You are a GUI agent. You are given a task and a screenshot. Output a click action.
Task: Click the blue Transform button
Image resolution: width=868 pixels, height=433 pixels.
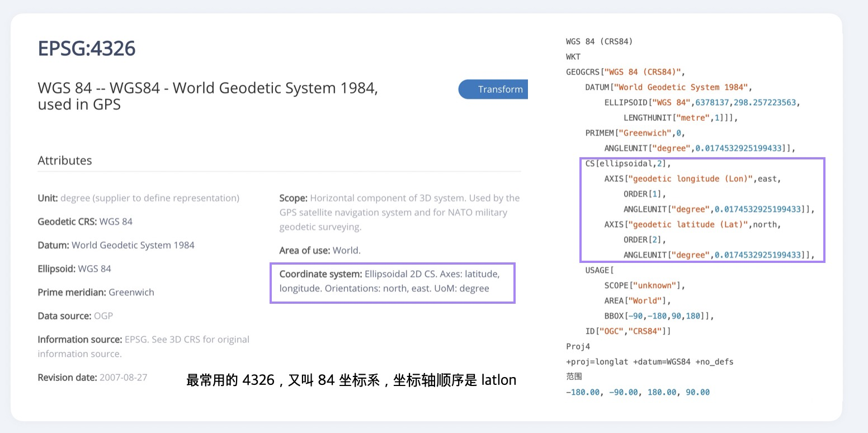(493, 90)
